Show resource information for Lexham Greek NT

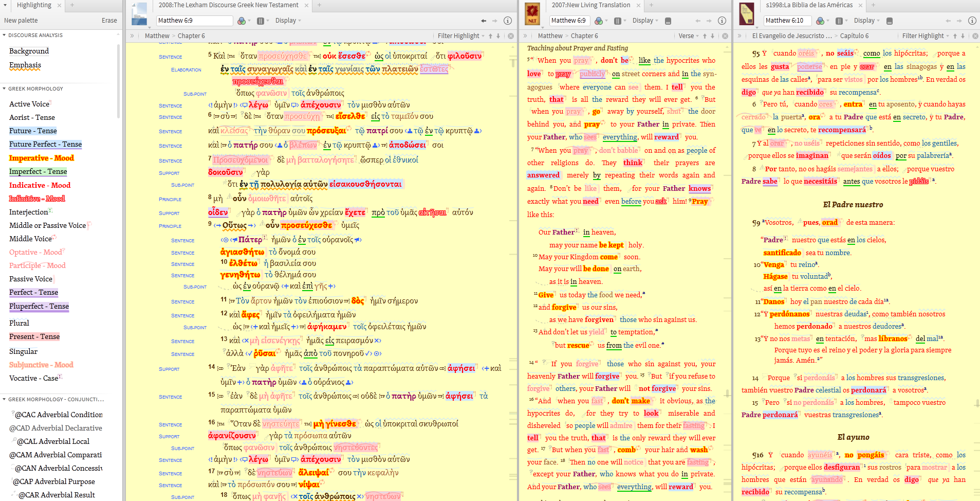pyautogui.click(x=508, y=21)
